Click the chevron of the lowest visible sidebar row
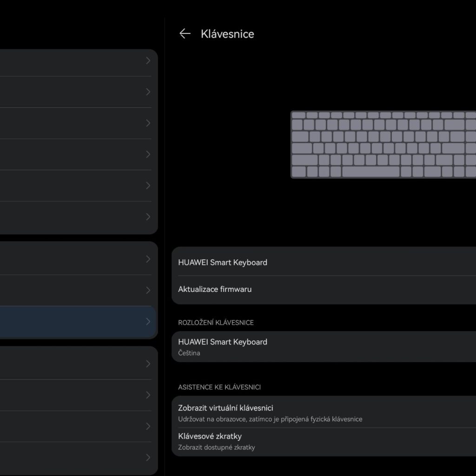 click(148, 457)
